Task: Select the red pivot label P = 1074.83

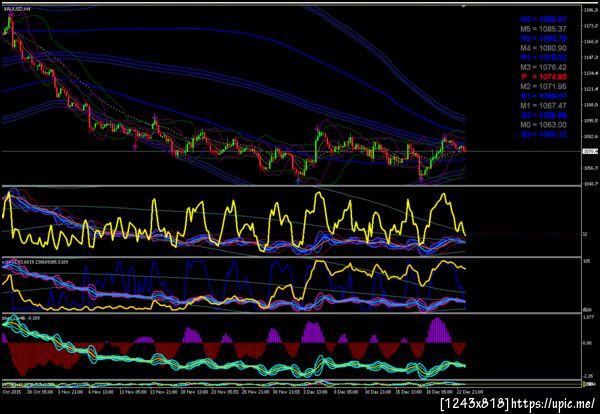Action: click(544, 77)
